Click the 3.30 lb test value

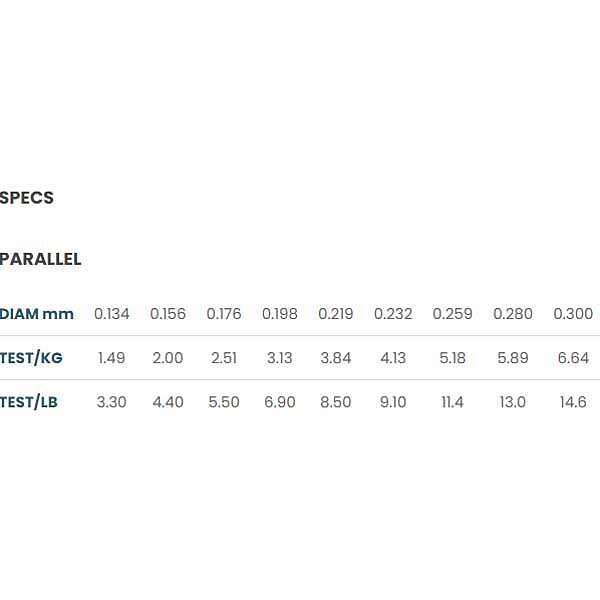click(x=112, y=402)
